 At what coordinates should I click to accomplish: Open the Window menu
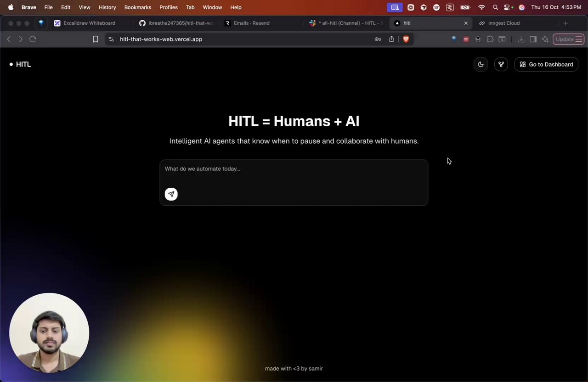pos(212,7)
